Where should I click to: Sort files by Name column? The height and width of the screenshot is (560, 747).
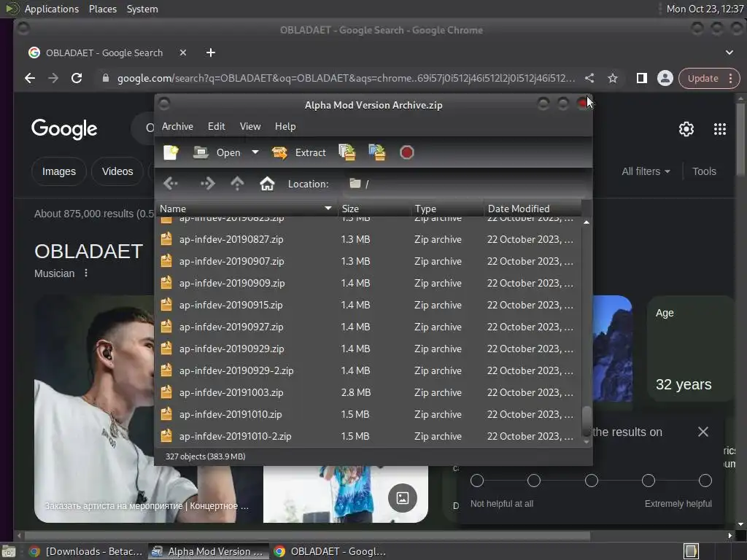coord(246,209)
